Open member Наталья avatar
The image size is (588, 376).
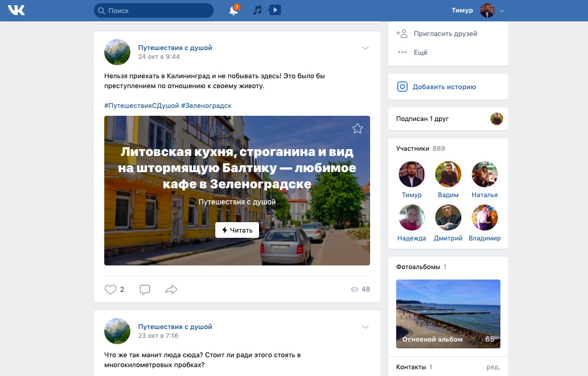(484, 174)
